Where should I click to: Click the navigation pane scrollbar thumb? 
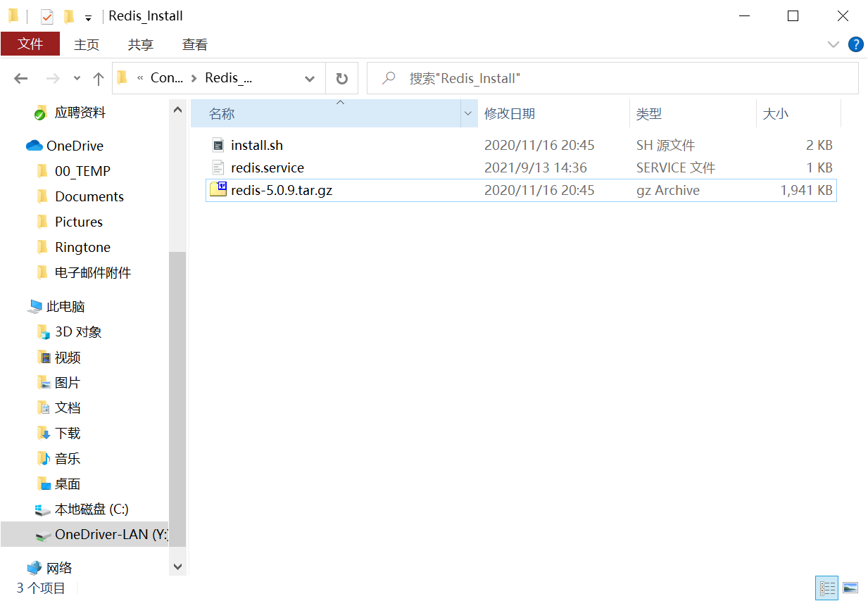[x=177, y=398]
